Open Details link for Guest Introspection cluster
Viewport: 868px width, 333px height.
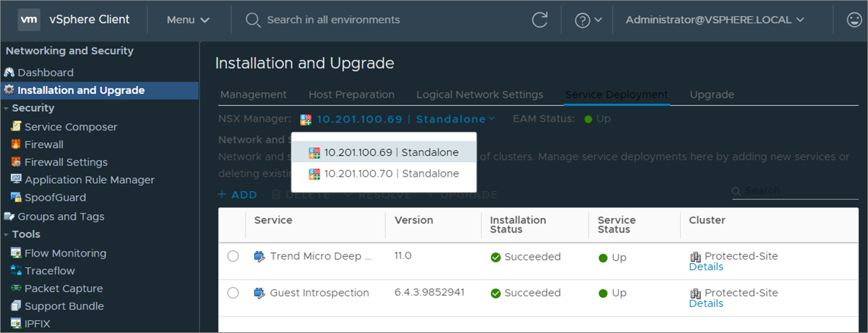coord(705,303)
